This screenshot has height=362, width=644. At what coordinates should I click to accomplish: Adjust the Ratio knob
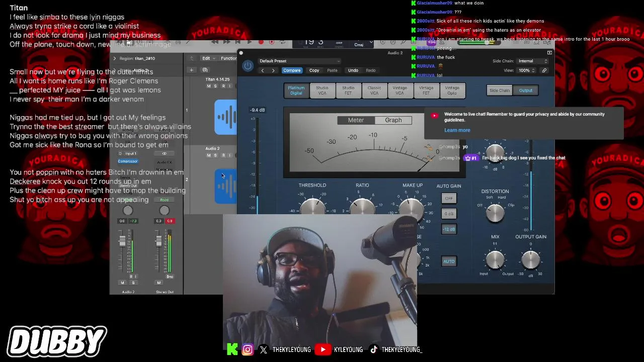(x=362, y=205)
